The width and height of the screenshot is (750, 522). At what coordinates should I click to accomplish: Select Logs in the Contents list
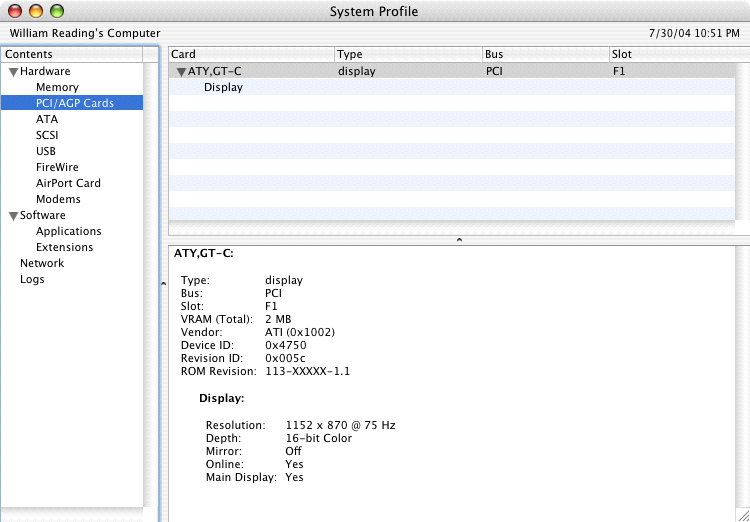click(32, 279)
